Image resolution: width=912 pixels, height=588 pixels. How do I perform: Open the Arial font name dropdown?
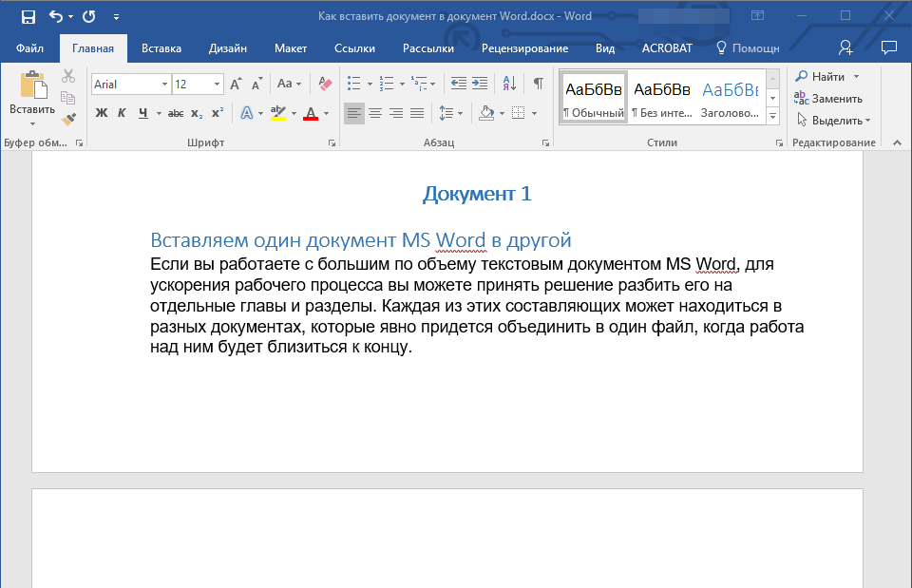click(x=164, y=85)
